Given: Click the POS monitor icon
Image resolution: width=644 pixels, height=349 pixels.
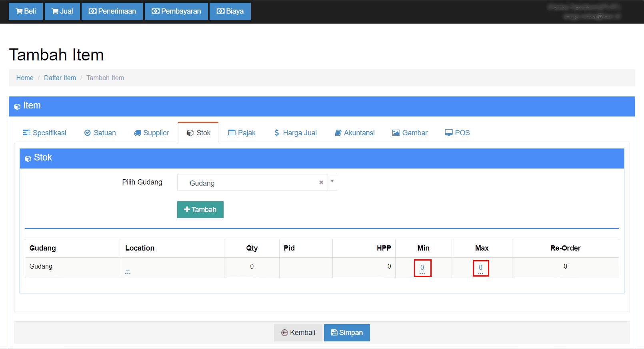Looking at the screenshot, I should (x=449, y=133).
